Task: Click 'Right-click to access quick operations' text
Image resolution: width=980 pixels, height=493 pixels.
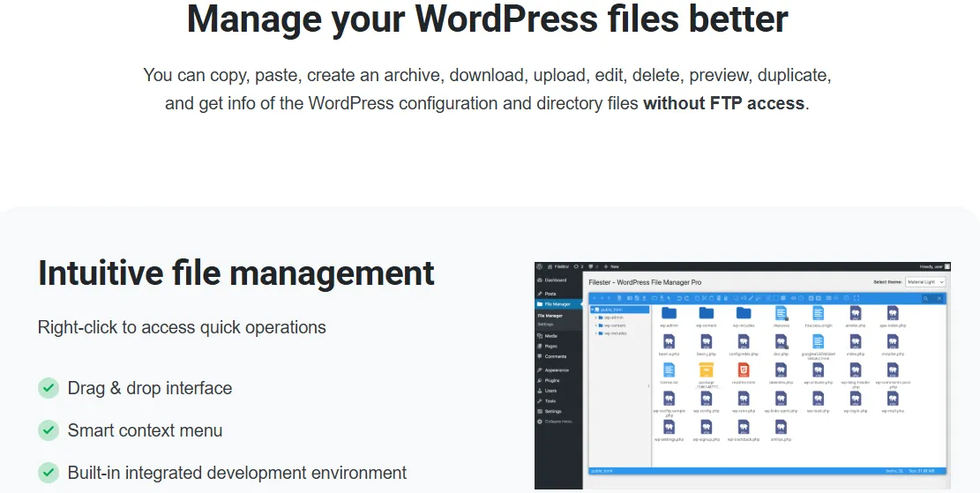Action: pyautogui.click(x=182, y=327)
